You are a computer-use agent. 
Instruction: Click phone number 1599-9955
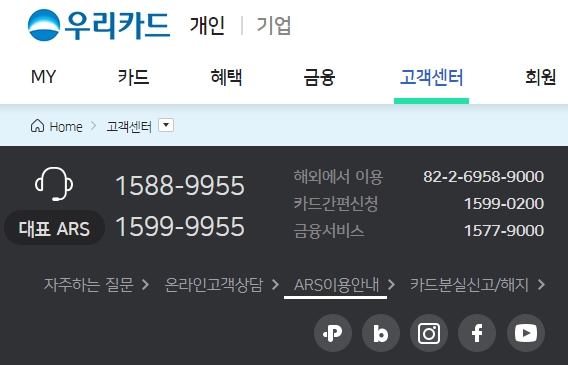[x=180, y=227]
